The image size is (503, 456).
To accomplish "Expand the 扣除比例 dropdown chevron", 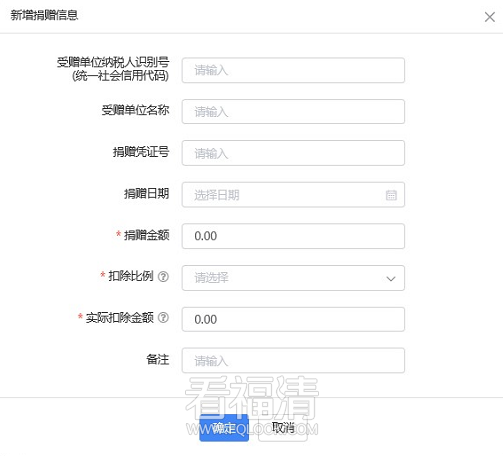I will pos(391,278).
